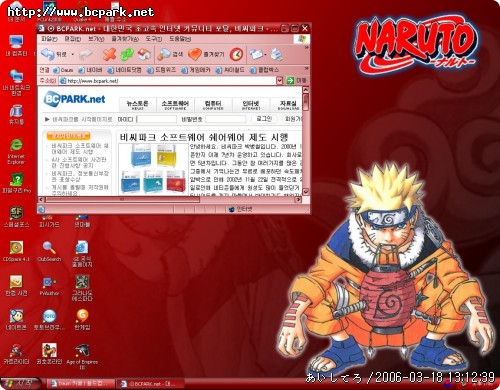This screenshot has height=390, width=500.
Task: Click the 네이버 link in Links bar
Action: tap(90, 70)
